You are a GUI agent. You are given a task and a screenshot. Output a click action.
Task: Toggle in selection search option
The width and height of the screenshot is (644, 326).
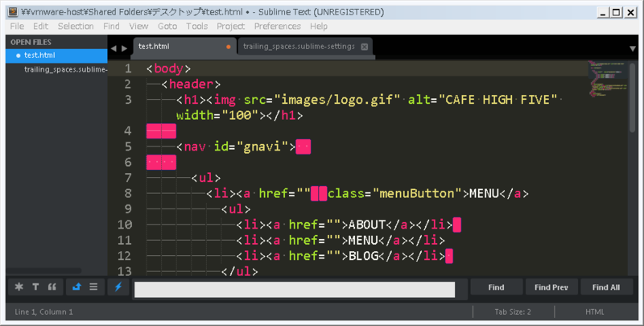[93, 287]
